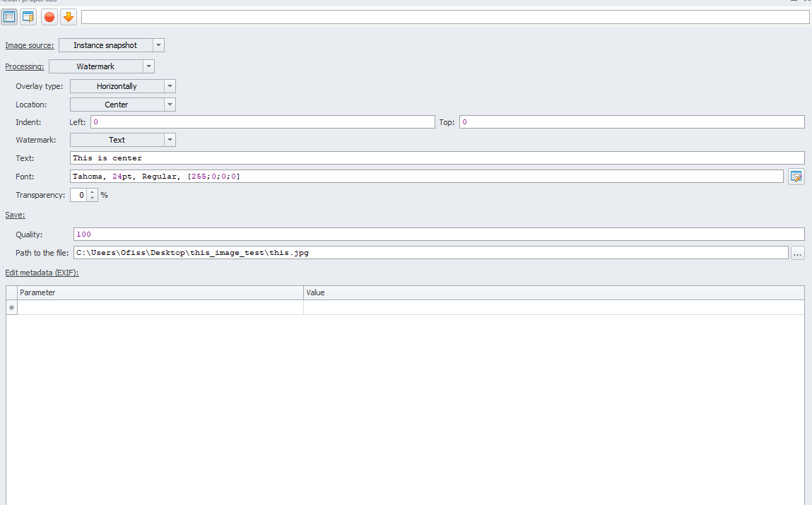Open the Location dropdown showing Center
The height and width of the screenshot is (505, 812).
[x=170, y=105]
